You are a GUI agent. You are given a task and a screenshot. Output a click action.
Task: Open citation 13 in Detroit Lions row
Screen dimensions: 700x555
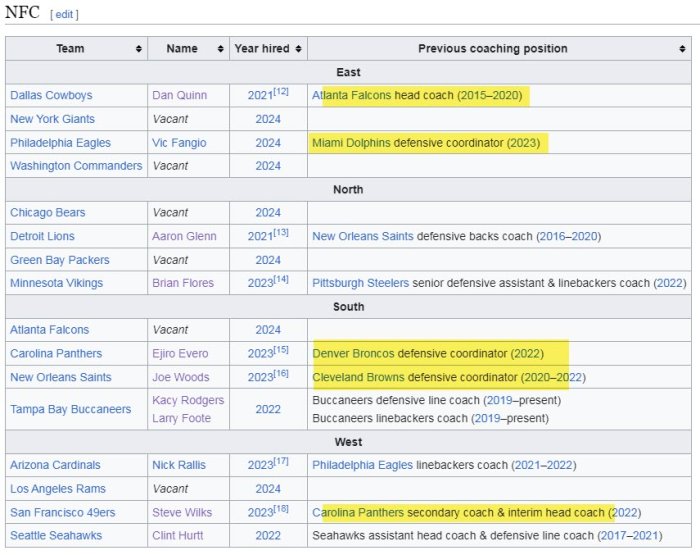click(281, 232)
